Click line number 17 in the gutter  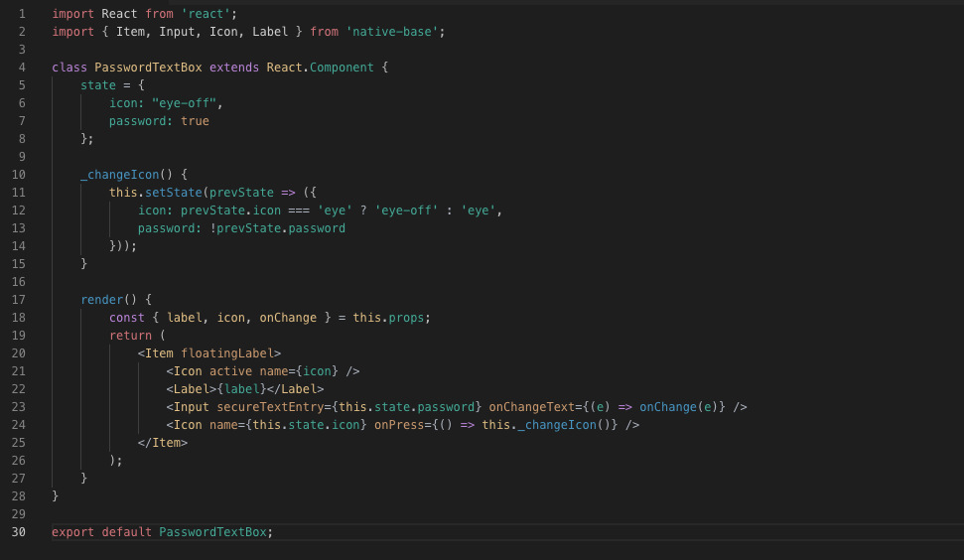pyautogui.click(x=19, y=300)
